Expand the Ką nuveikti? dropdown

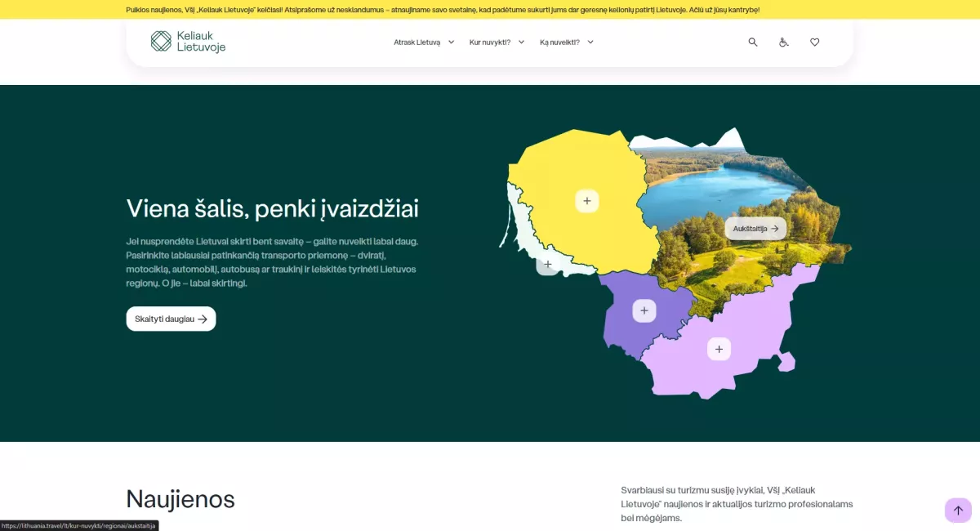pos(567,42)
